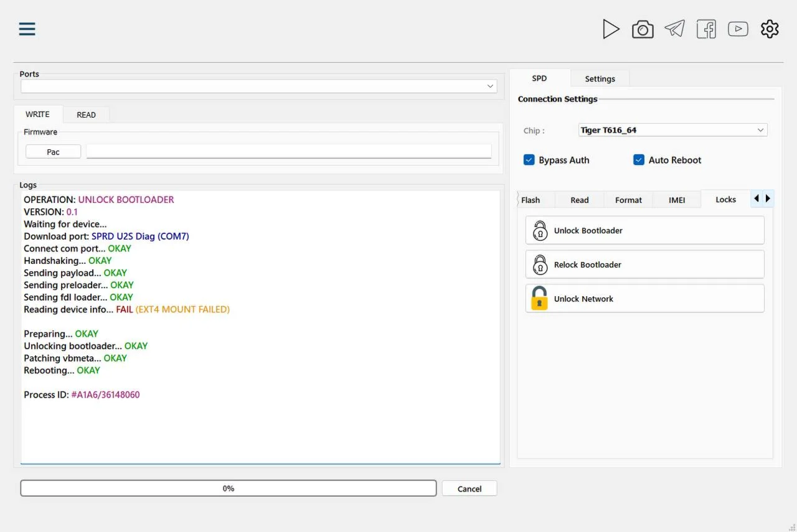Click the firmware Pac file path field

tap(288, 151)
